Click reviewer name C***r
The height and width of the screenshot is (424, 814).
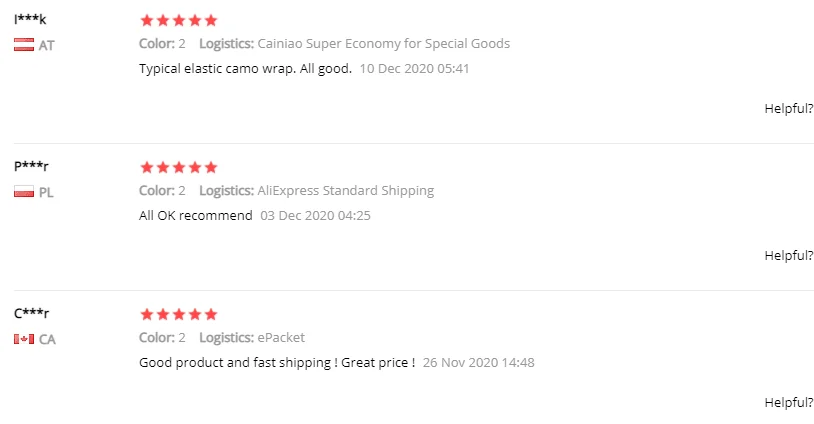31,313
